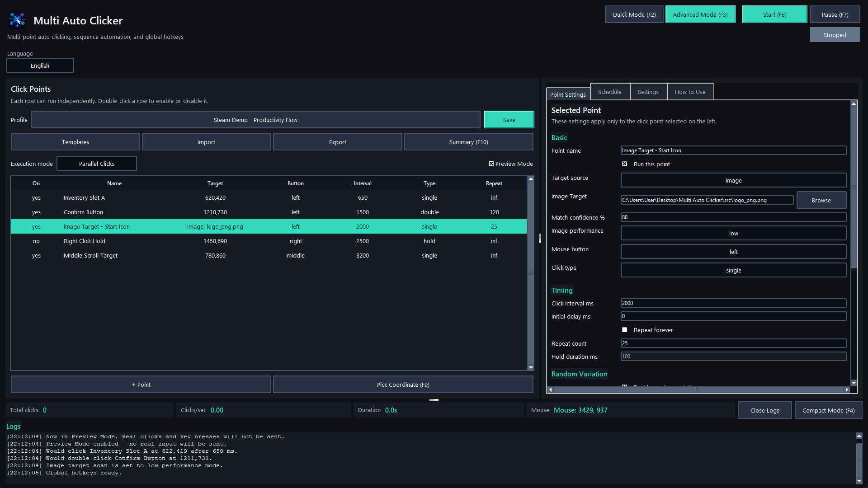Click the Start (F6) button
The height and width of the screenshot is (488, 868).
pyautogui.click(x=774, y=14)
